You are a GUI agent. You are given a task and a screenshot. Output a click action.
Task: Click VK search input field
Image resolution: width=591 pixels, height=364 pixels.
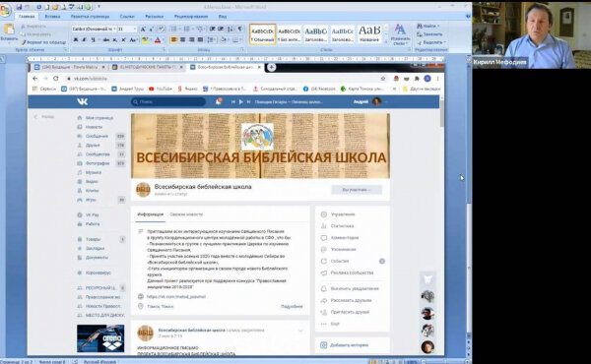[x=168, y=101]
